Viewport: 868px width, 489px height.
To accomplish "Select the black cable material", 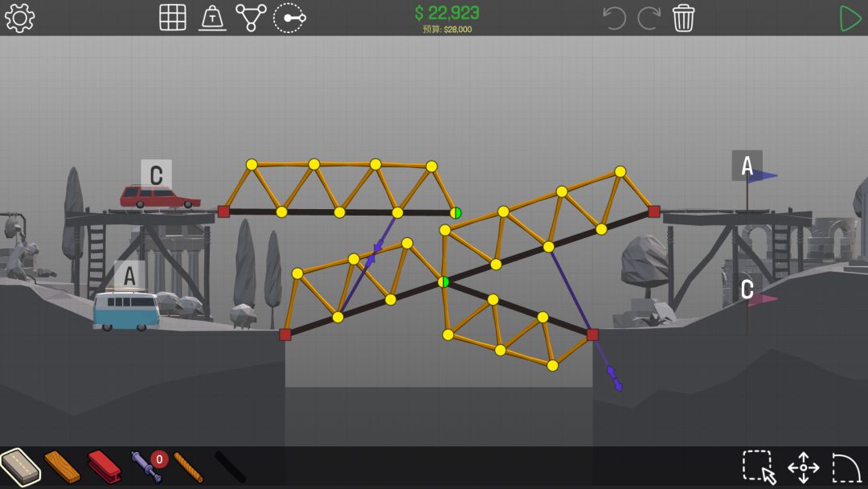I will [x=230, y=466].
